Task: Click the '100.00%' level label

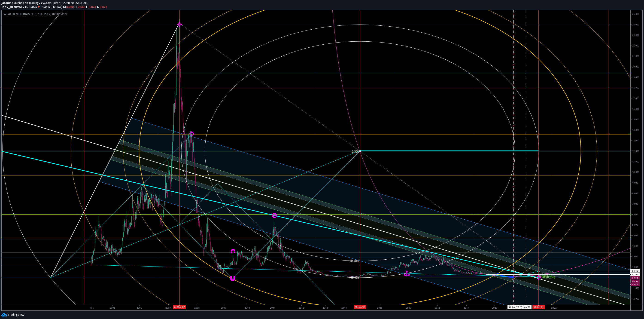Action: (354, 277)
